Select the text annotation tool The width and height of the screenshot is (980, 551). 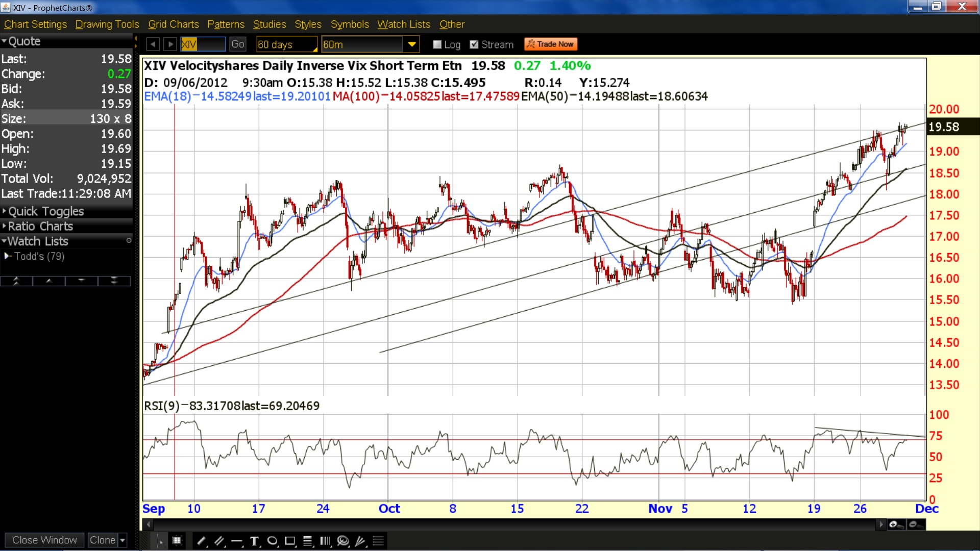[255, 541]
